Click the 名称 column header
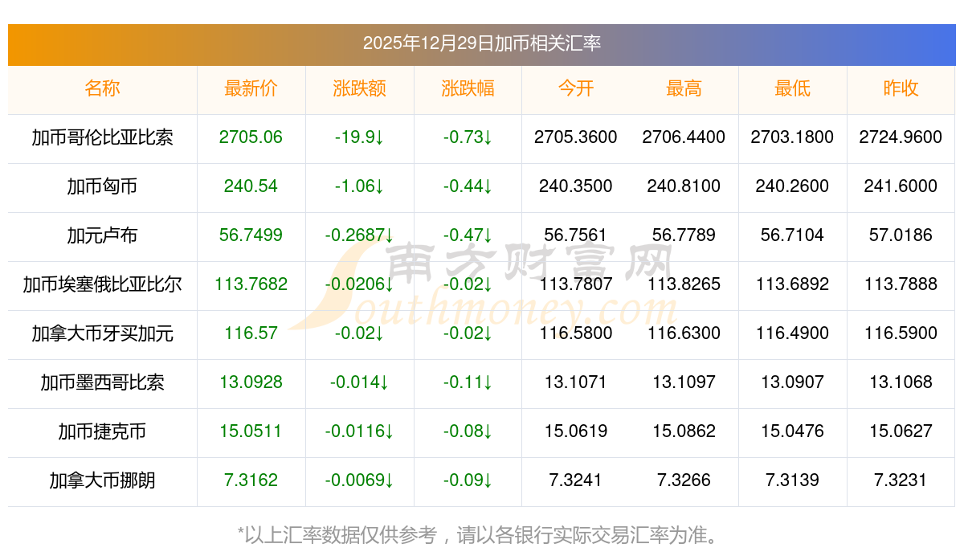Image resolution: width=964 pixels, height=560 pixels. pyautogui.click(x=102, y=88)
